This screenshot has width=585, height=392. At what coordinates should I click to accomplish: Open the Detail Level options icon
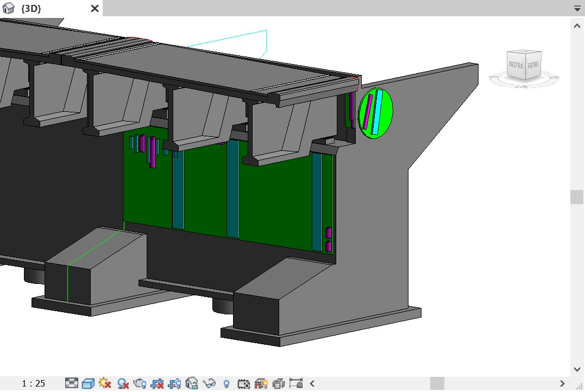(72, 383)
